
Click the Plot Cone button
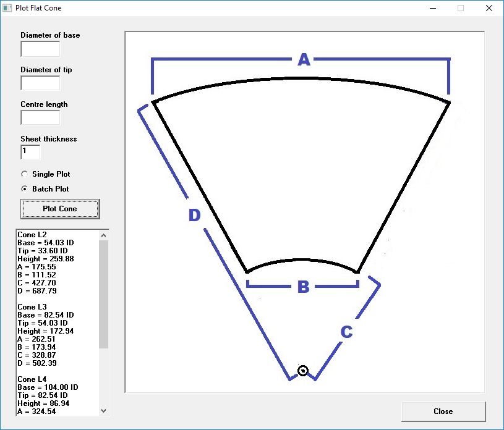click(x=60, y=209)
